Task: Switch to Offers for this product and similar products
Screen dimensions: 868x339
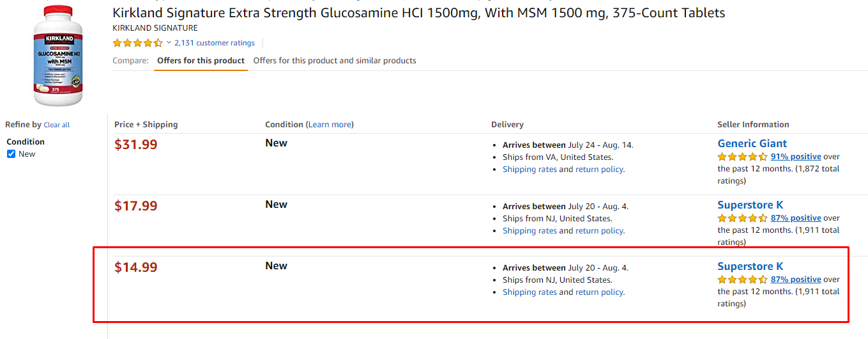Action: [x=335, y=61]
